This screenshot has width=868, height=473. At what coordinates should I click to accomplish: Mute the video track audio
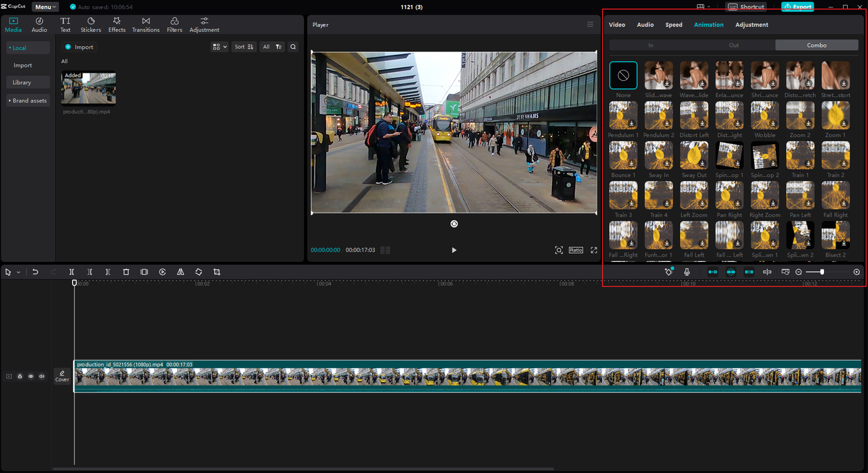[41, 376]
